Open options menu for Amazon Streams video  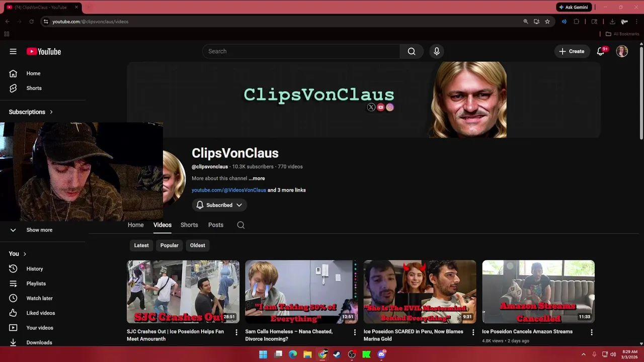pyautogui.click(x=592, y=332)
